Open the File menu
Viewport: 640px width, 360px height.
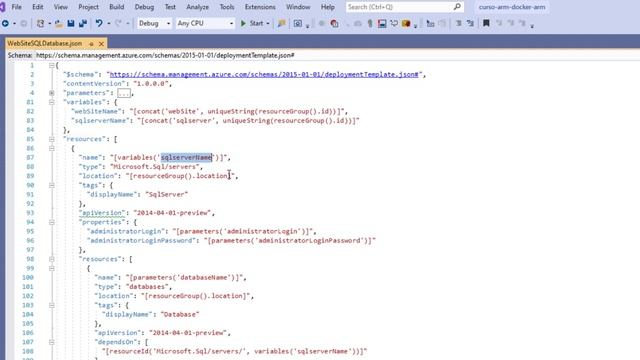pyautogui.click(x=17, y=7)
